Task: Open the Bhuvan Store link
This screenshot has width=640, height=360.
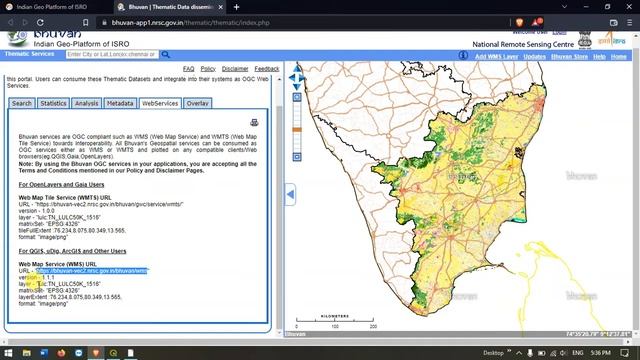Action: pyautogui.click(x=569, y=57)
